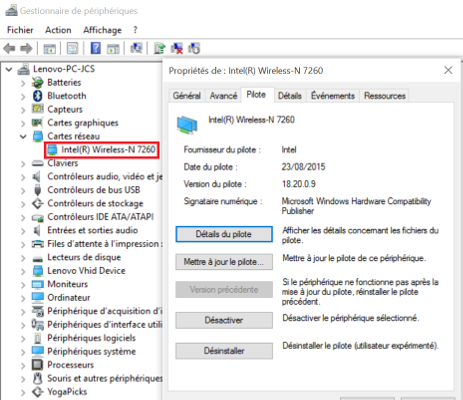
Task: Click the Batteries icon in the tree
Action: [x=38, y=82]
